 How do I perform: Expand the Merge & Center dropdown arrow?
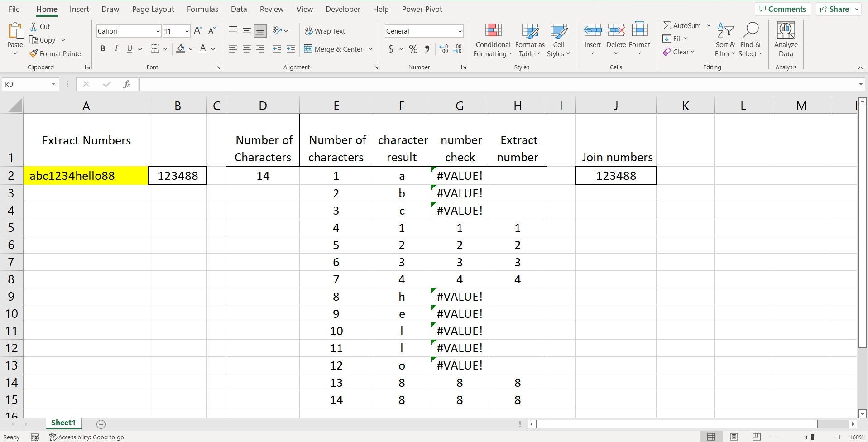coord(370,49)
